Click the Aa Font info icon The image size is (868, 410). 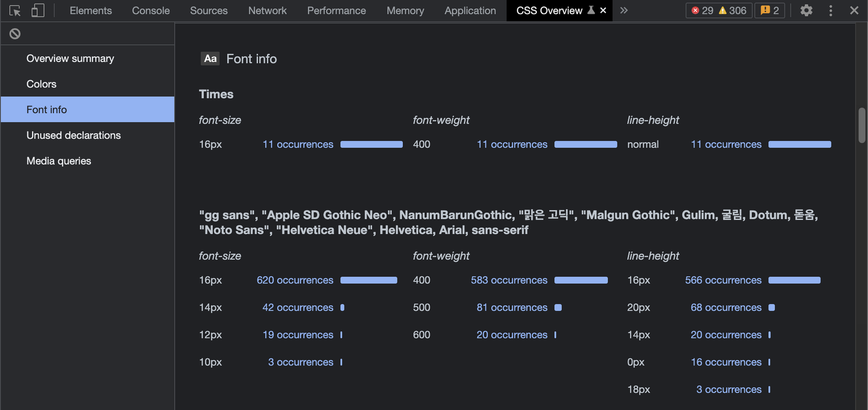tap(210, 59)
